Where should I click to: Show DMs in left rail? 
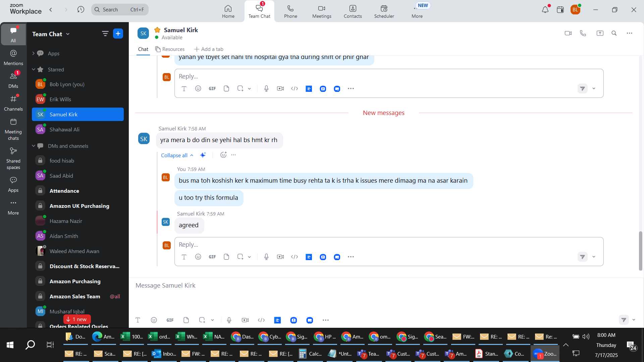[13, 80]
